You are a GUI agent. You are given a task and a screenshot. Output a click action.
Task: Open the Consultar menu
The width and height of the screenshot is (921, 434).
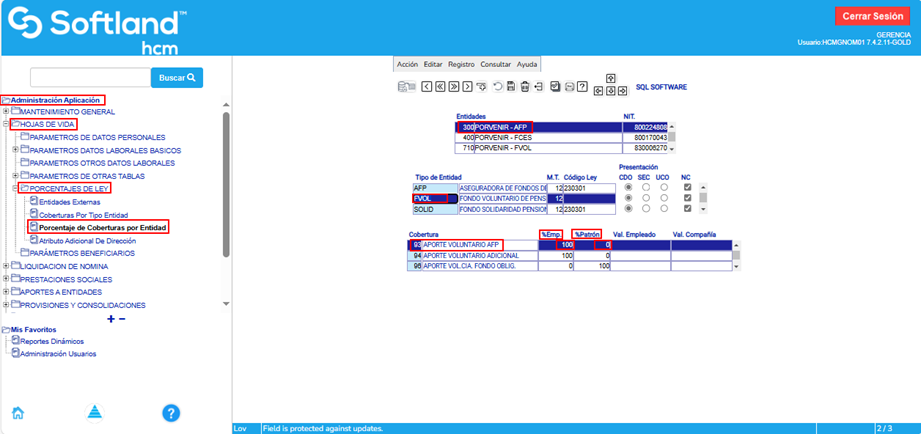(495, 63)
